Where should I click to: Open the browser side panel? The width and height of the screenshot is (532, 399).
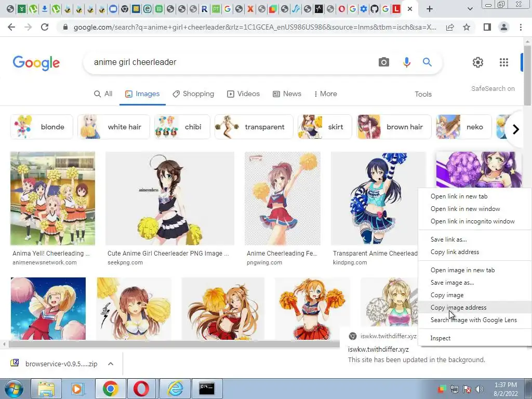point(487,27)
